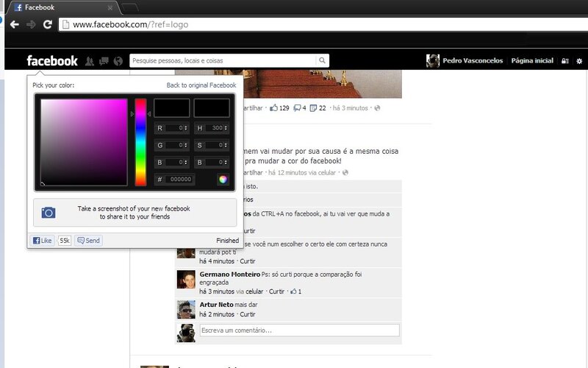Open notifications globe icon in header
Viewport: 588px width, 368px height.
(118, 61)
